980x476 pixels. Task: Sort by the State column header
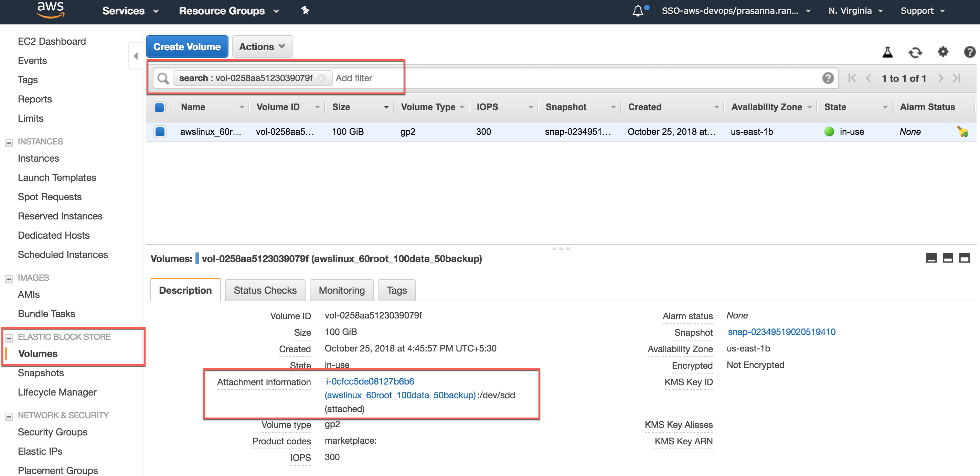coord(855,107)
